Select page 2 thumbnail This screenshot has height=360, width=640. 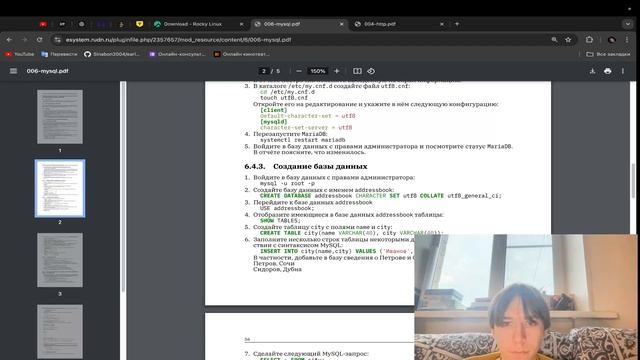click(x=60, y=188)
